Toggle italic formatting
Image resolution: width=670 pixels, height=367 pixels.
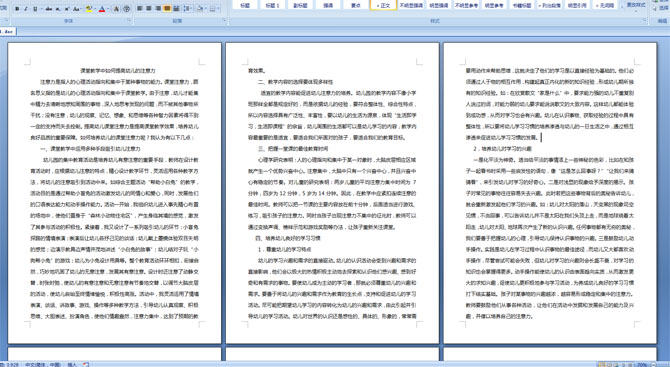point(26,9)
